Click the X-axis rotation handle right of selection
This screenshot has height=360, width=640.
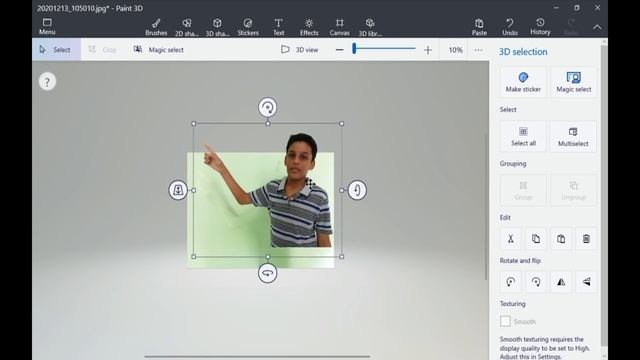pos(357,190)
